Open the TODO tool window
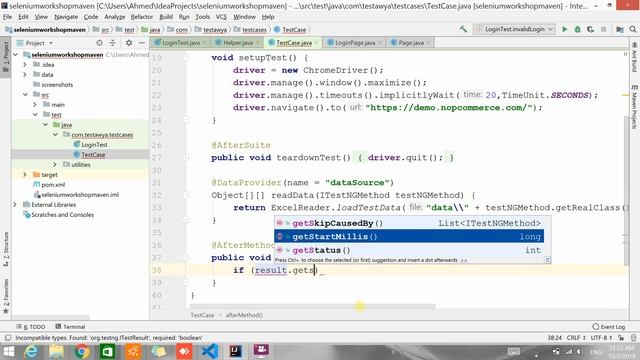The width and height of the screenshot is (640, 360). [31, 327]
